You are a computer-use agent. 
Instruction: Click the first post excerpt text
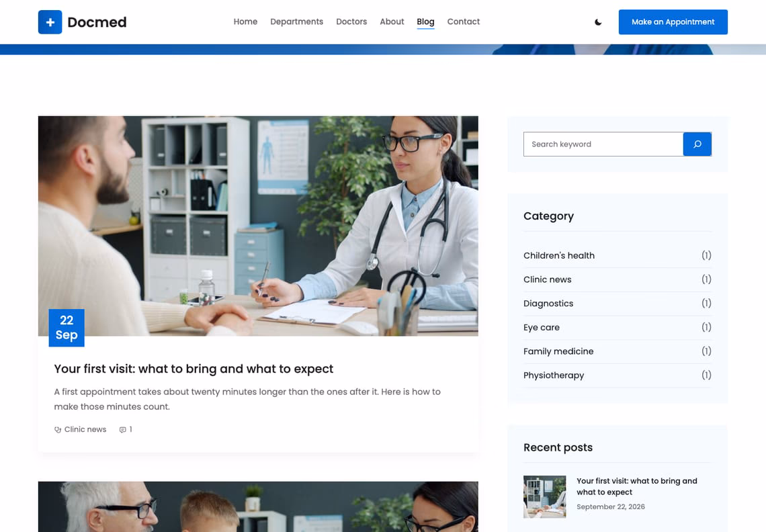pyautogui.click(x=247, y=399)
